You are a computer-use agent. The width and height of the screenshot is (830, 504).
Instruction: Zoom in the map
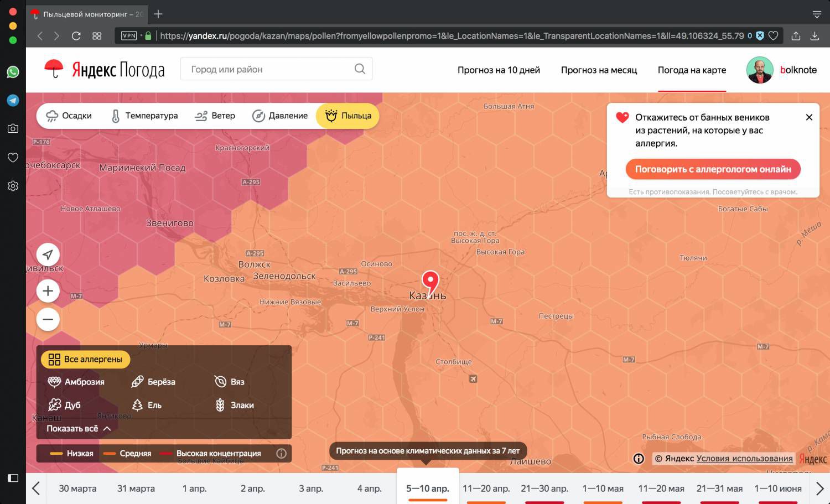(x=48, y=291)
